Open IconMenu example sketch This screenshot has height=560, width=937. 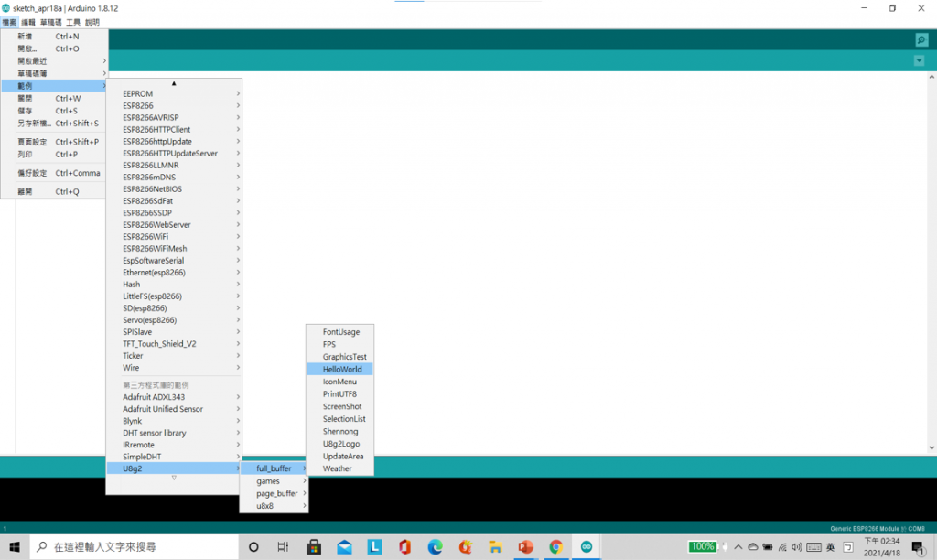click(x=340, y=382)
